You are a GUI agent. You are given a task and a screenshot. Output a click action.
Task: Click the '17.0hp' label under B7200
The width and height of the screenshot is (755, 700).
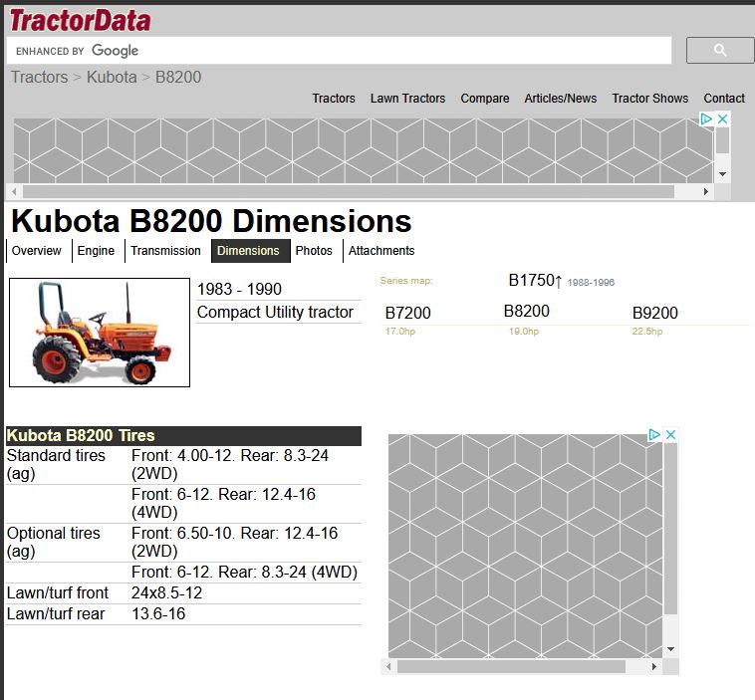click(400, 332)
